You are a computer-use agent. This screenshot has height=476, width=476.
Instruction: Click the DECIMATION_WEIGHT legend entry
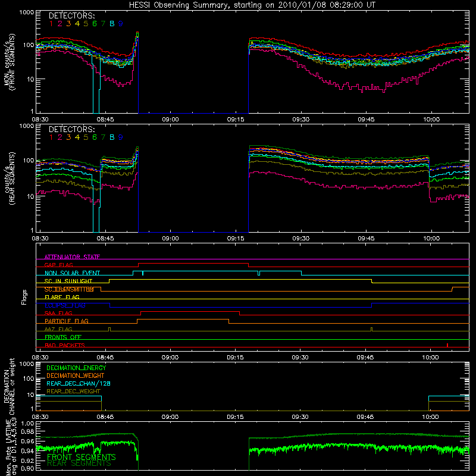pyautogui.click(x=76, y=375)
